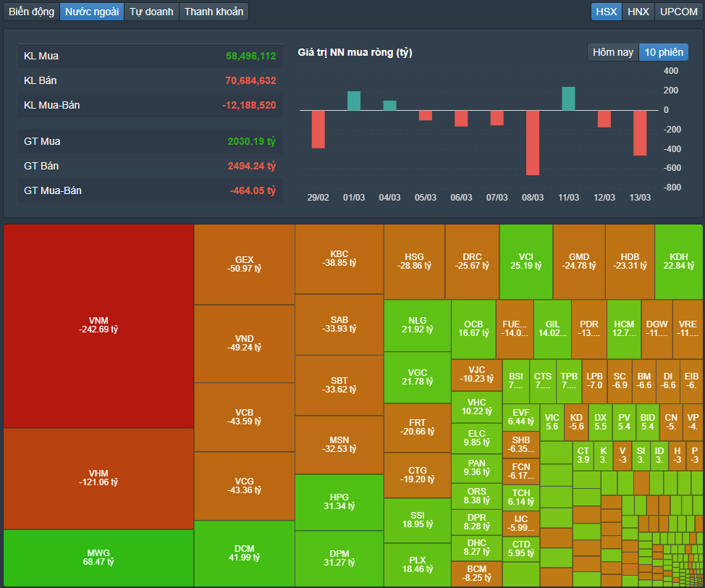The height and width of the screenshot is (588, 705).
Task: Open the HPG 31.34 tỷ tile
Action: pos(339,502)
